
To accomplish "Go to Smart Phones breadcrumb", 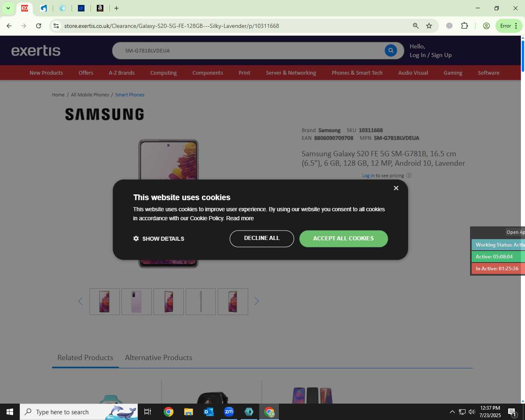I will (130, 95).
